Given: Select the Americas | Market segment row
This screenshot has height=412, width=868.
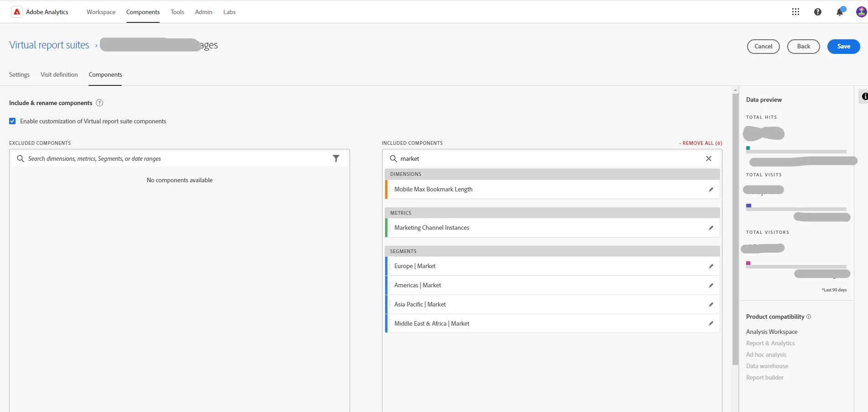Looking at the screenshot, I should pyautogui.click(x=553, y=285).
